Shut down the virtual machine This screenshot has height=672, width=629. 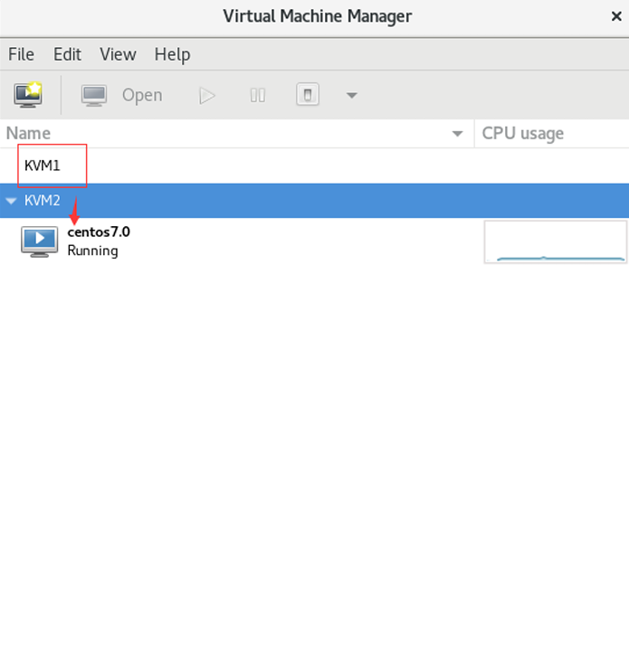coord(308,94)
